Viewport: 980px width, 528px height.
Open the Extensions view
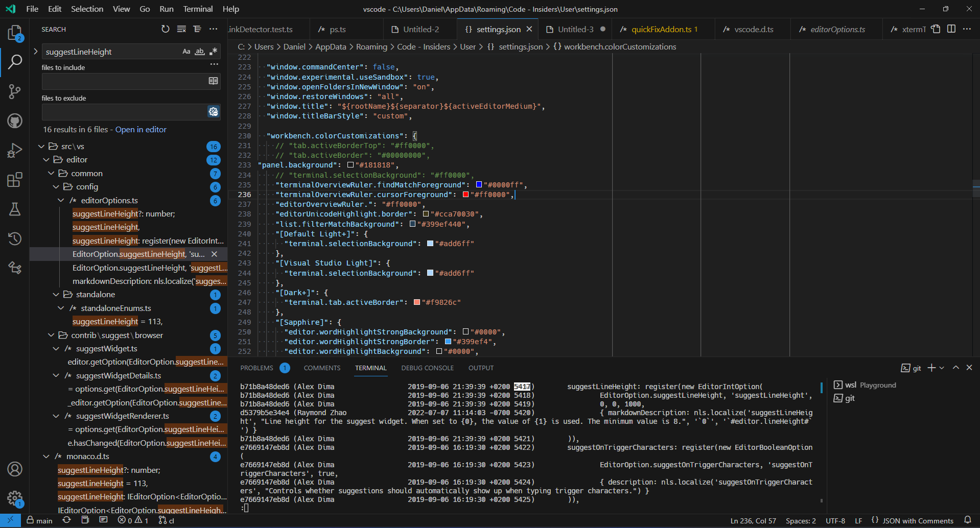[15, 180]
